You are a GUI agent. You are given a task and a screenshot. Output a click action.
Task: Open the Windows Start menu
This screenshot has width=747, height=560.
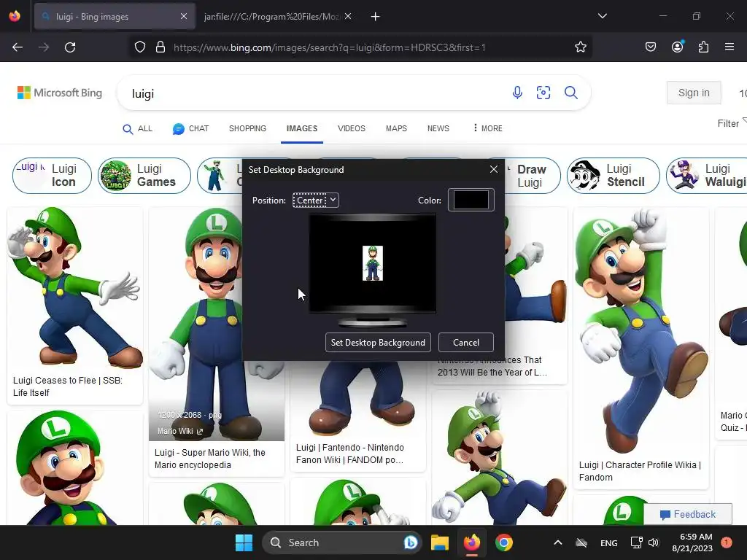click(244, 542)
